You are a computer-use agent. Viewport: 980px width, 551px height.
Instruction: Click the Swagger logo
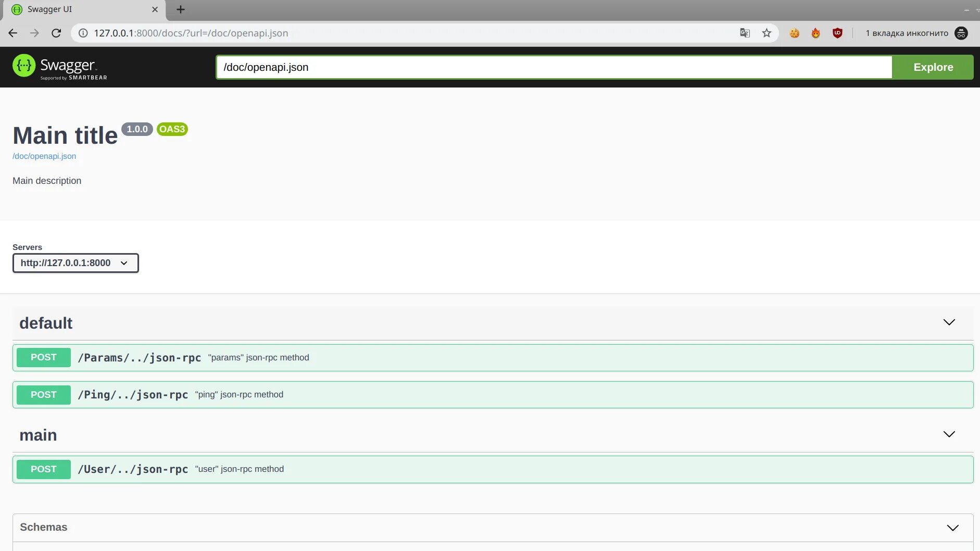[59, 67]
